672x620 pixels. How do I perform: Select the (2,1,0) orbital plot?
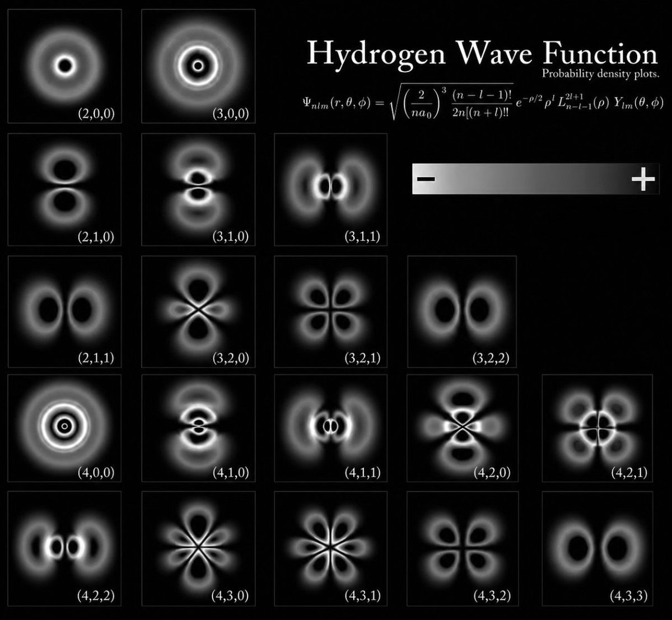pyautogui.click(x=64, y=189)
